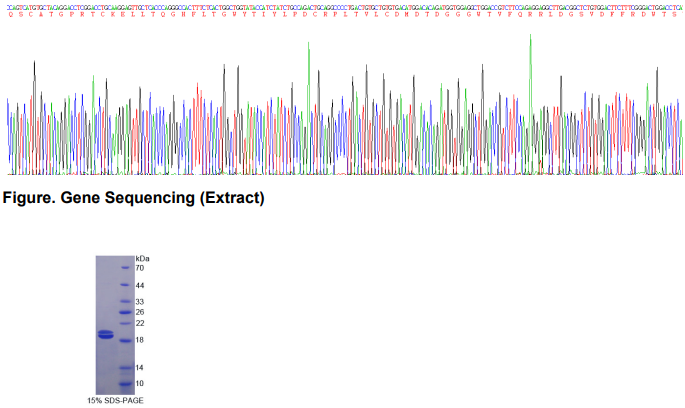The image size is (685, 408).
Task: Click the "22" marker weight label
Action: [140, 323]
